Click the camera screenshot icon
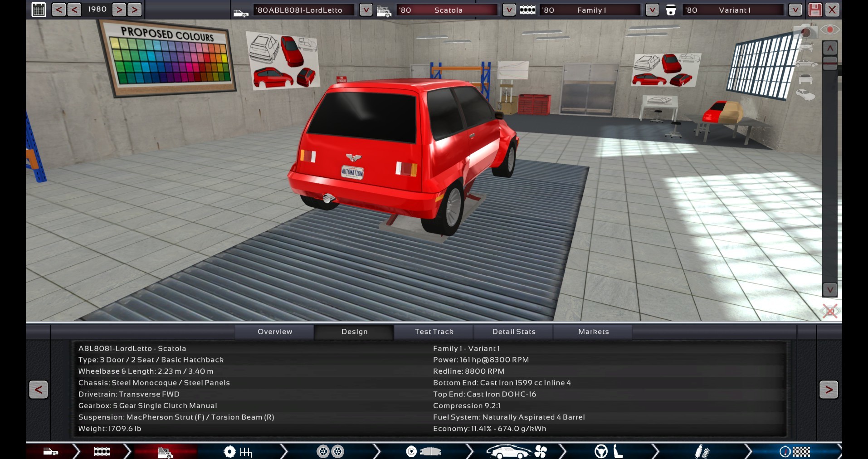Image resolution: width=868 pixels, height=459 pixels. [x=805, y=32]
